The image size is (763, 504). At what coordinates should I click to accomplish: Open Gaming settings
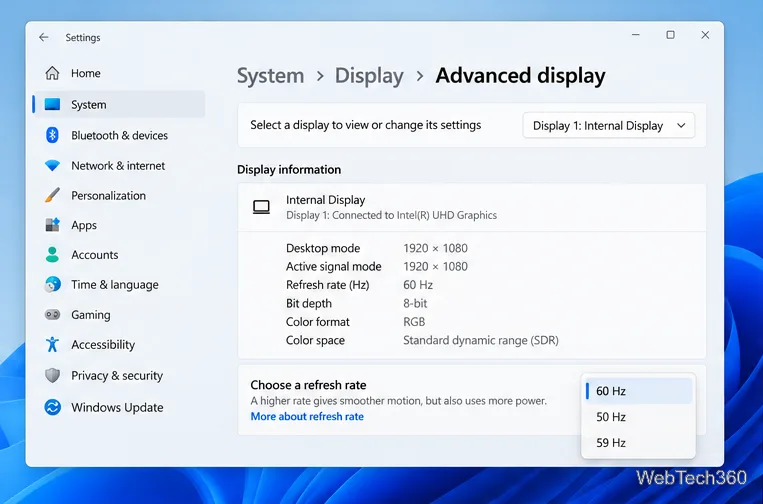119,315
